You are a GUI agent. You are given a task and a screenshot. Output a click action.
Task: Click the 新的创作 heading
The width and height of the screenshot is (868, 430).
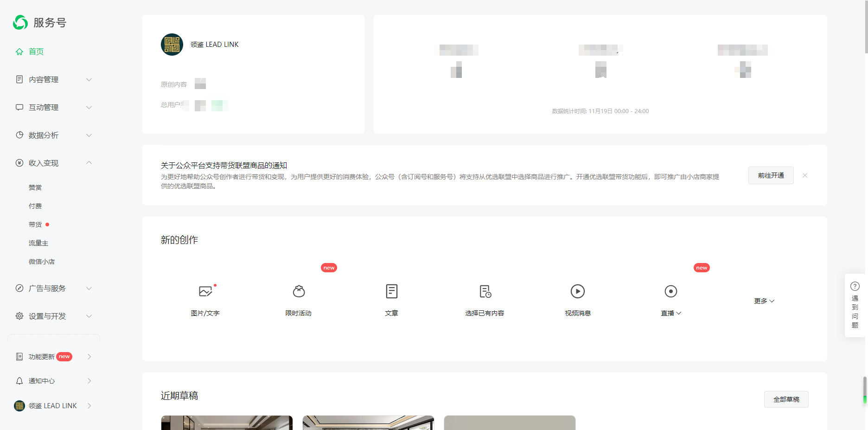pyautogui.click(x=179, y=240)
